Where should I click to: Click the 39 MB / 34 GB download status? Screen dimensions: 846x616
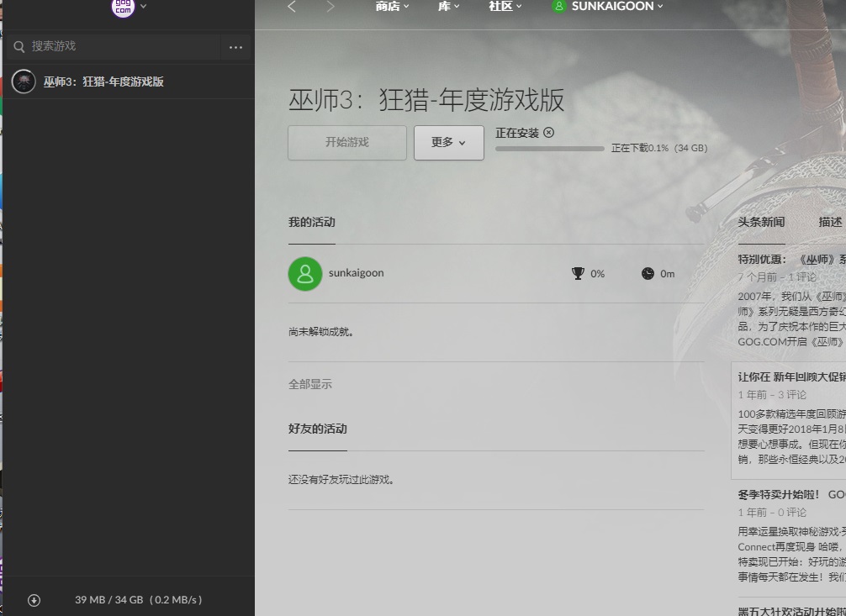point(138,600)
